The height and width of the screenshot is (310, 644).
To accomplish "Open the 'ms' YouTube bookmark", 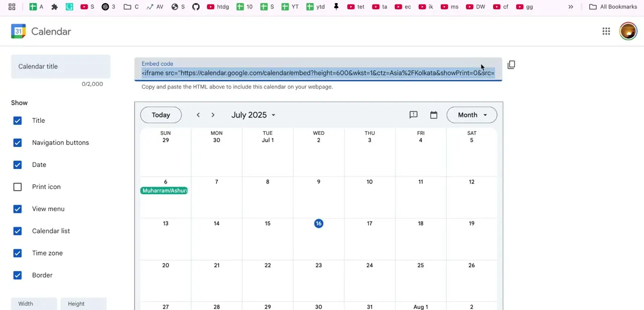I will point(450,7).
